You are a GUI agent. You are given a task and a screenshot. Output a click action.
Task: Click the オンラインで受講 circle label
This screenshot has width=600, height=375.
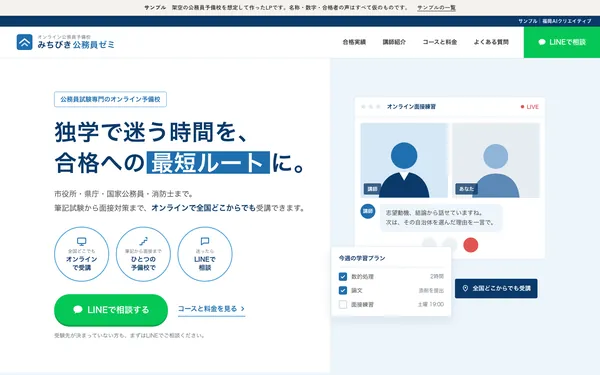tap(82, 263)
